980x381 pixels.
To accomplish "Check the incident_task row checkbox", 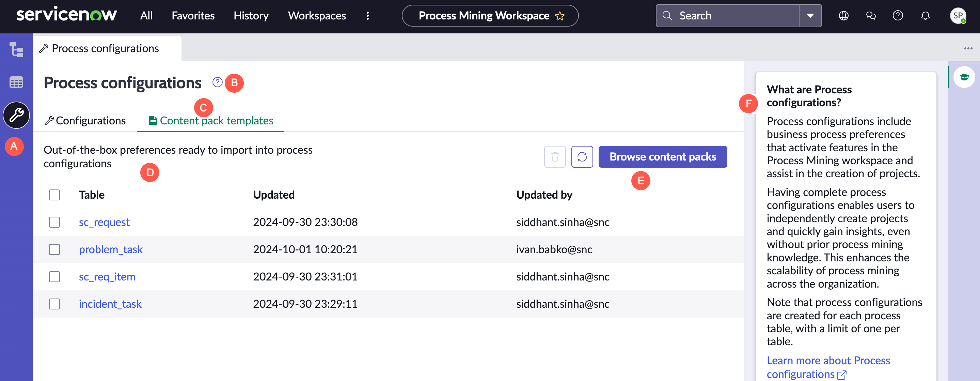I will pos(54,304).
